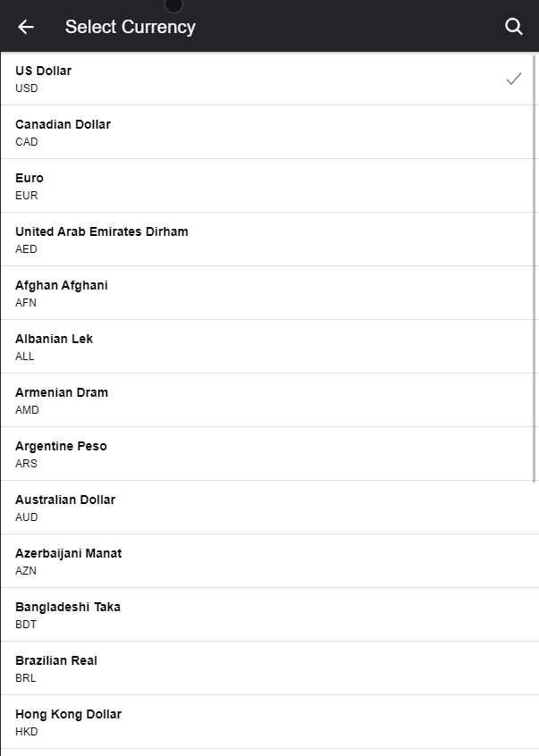Image resolution: width=539 pixels, height=756 pixels.
Task: Click the Select Currency title
Action: [x=131, y=27]
